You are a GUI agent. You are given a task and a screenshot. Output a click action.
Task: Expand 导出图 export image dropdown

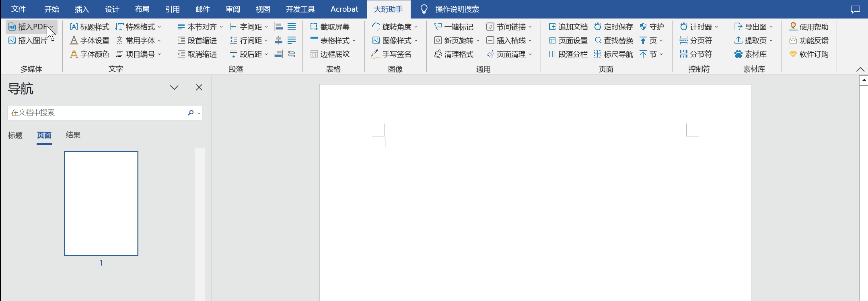pyautogui.click(x=771, y=27)
